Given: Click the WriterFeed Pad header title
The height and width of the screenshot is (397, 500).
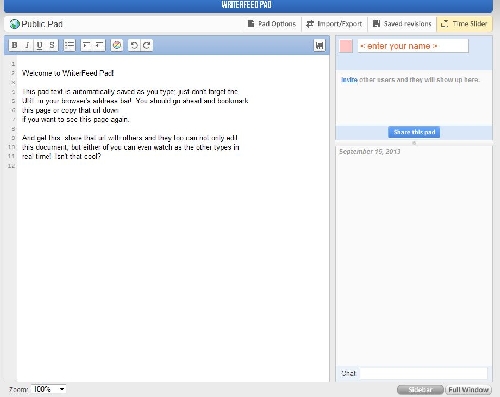Looking at the screenshot, I should (246, 5).
